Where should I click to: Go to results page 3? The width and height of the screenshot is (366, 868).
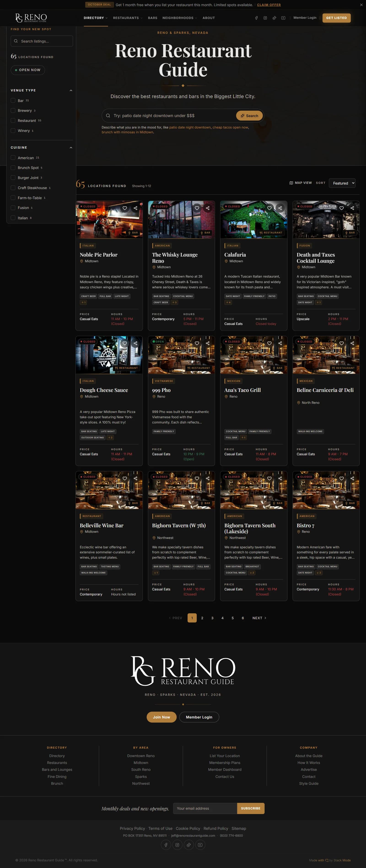212,618
